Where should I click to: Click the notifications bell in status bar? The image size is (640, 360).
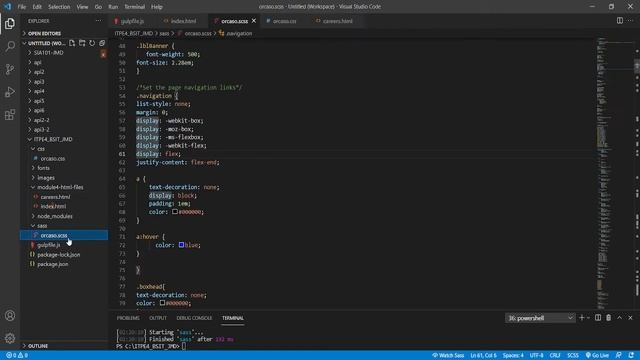631,355
